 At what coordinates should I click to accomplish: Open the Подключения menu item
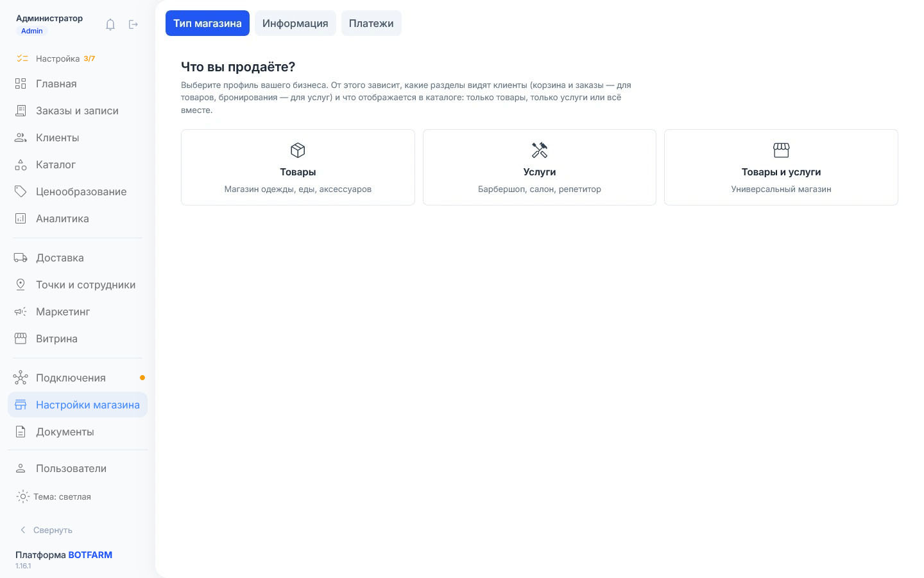78,378
